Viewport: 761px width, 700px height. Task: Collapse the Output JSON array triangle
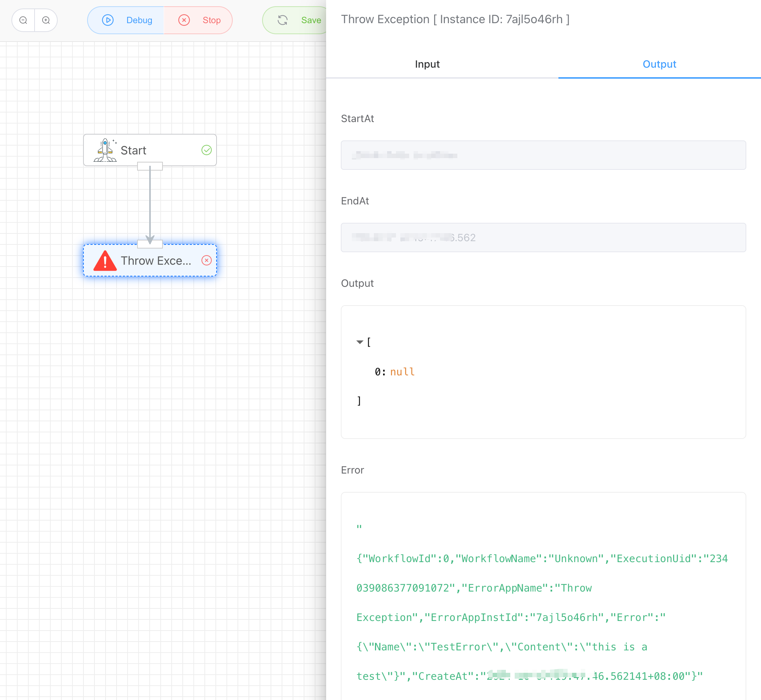tap(360, 342)
